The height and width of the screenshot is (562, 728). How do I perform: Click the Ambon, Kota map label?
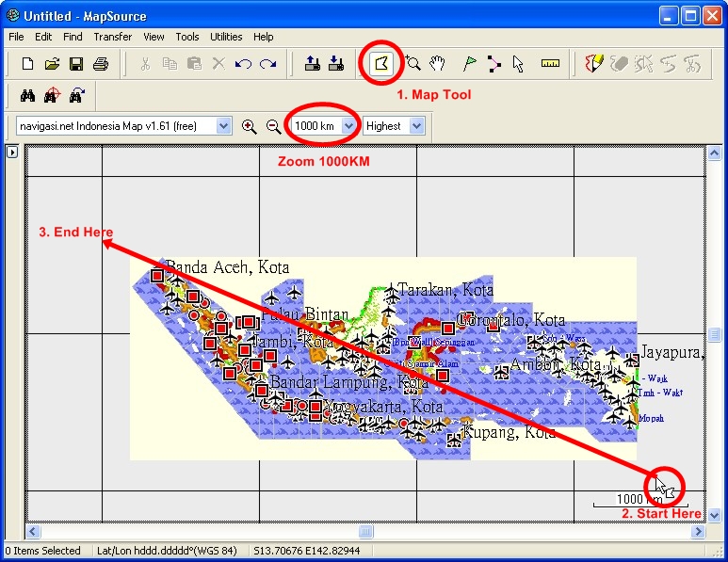pos(556,364)
